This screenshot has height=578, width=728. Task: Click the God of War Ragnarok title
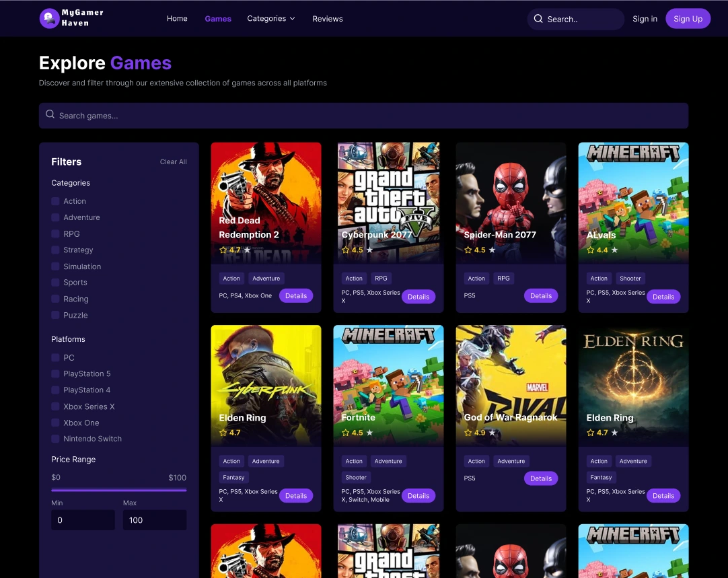tap(510, 417)
